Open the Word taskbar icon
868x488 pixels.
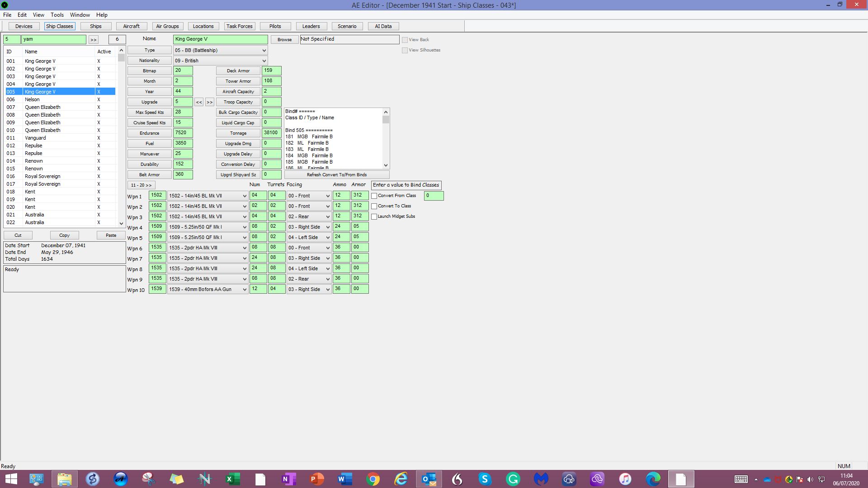click(345, 479)
